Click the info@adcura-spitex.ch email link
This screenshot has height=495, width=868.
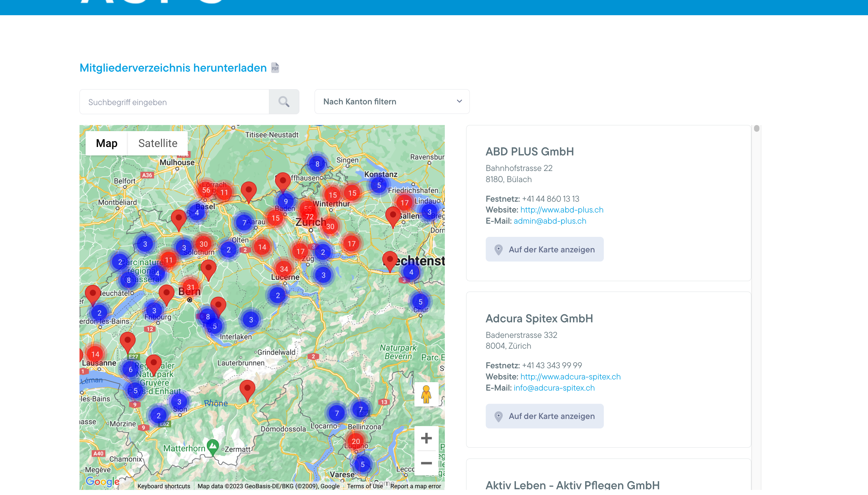[554, 388]
